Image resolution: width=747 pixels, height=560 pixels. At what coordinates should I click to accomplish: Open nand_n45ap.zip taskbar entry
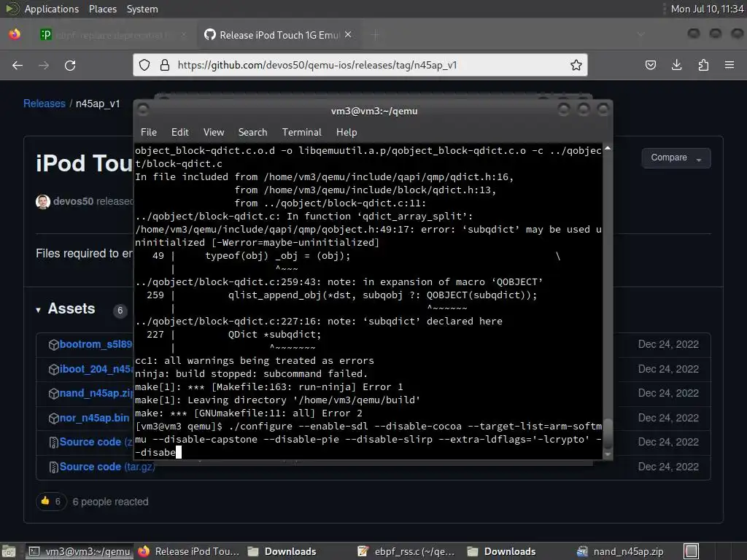pyautogui.click(x=620, y=551)
